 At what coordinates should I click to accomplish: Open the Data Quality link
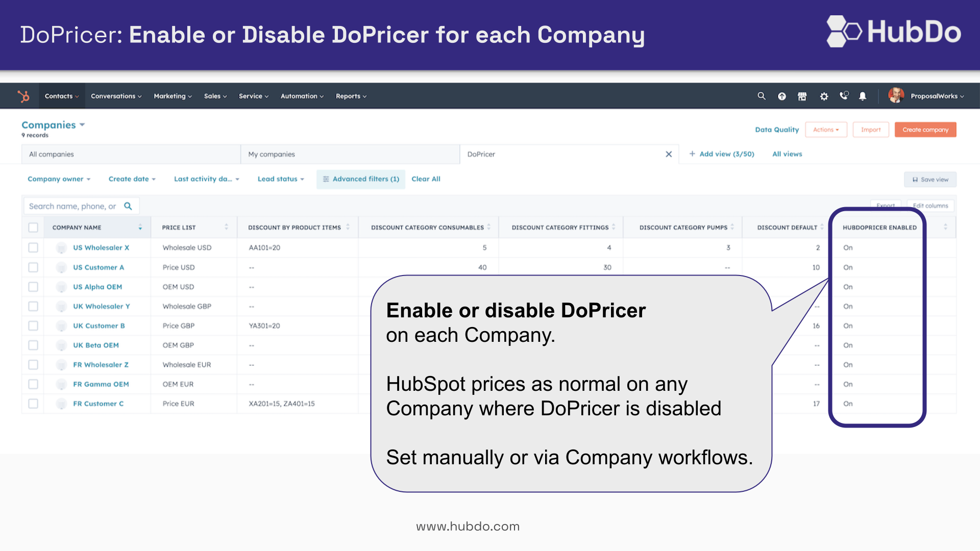777,130
